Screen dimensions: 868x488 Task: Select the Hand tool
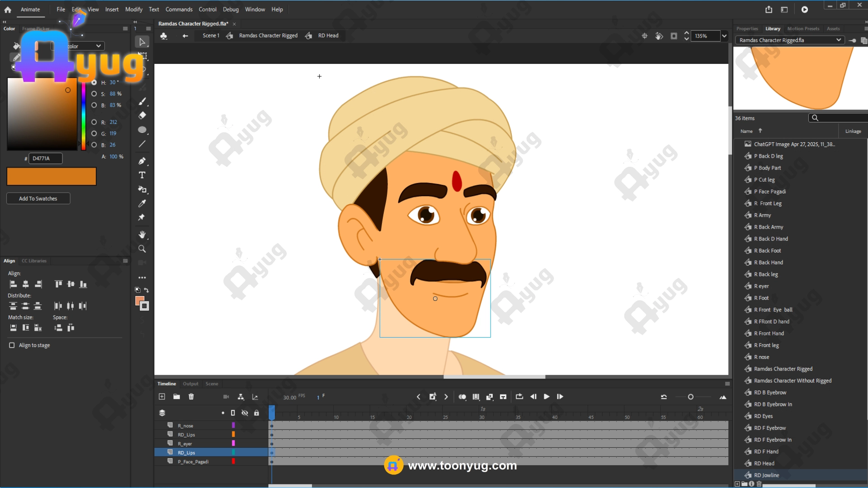(x=142, y=235)
